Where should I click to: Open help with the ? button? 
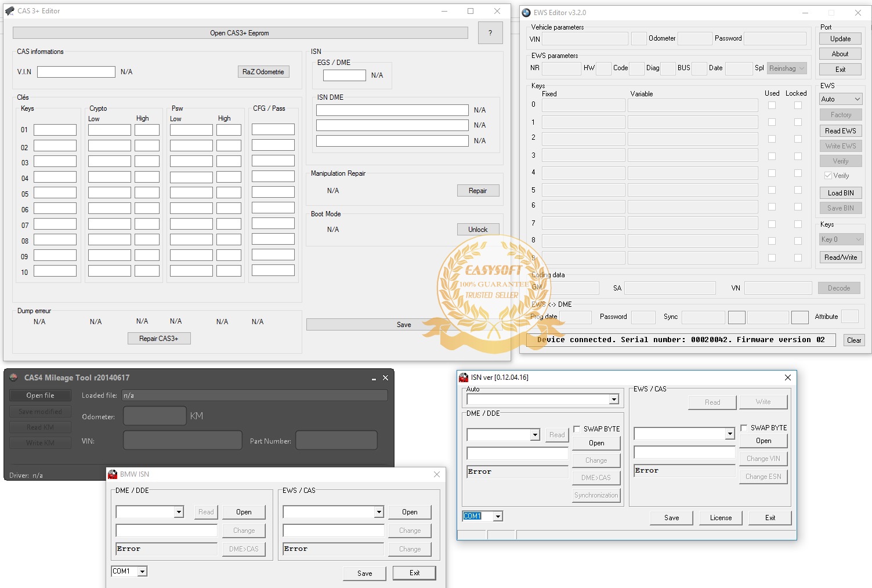point(490,33)
